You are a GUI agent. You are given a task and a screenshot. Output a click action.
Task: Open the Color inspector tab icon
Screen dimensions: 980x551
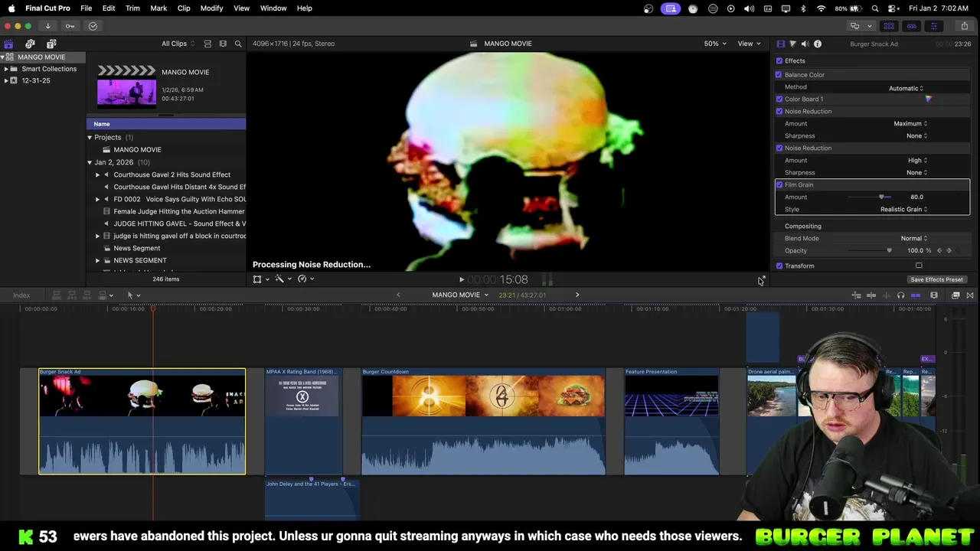coord(792,44)
